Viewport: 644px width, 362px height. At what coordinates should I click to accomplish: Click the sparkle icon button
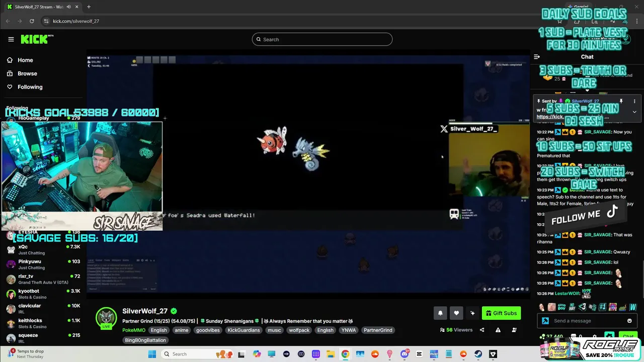472,313
